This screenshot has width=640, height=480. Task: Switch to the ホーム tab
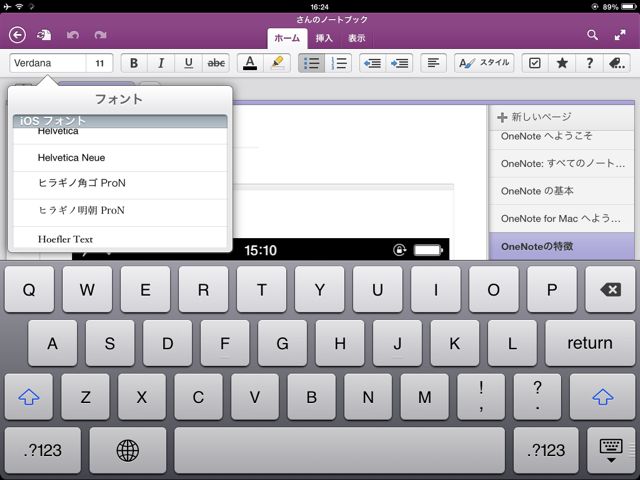pyautogui.click(x=287, y=38)
